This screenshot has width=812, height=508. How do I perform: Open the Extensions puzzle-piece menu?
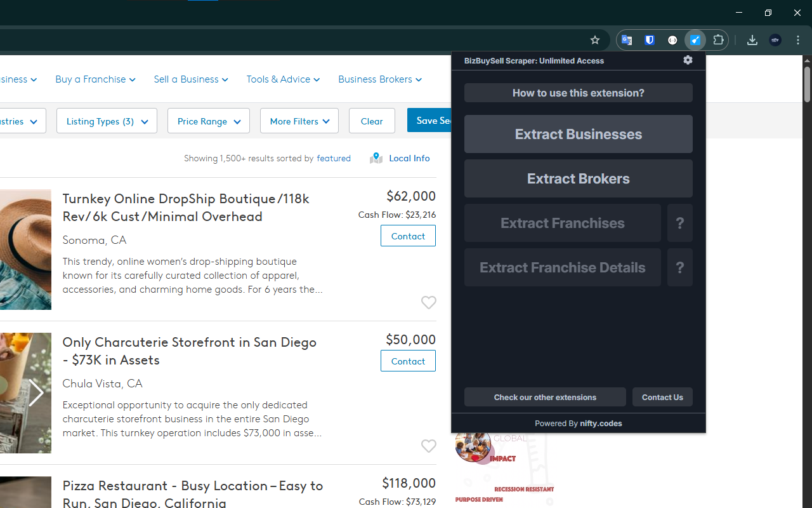(x=718, y=40)
